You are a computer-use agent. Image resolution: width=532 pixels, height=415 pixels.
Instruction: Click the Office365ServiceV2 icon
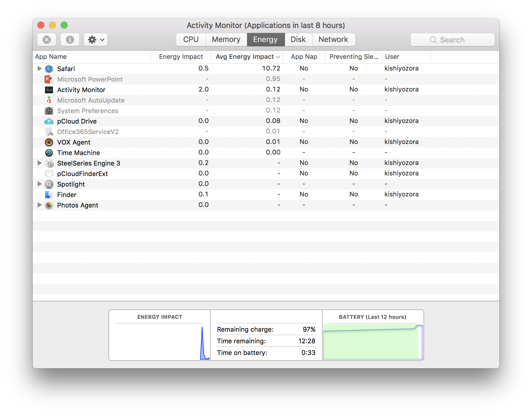(x=49, y=132)
